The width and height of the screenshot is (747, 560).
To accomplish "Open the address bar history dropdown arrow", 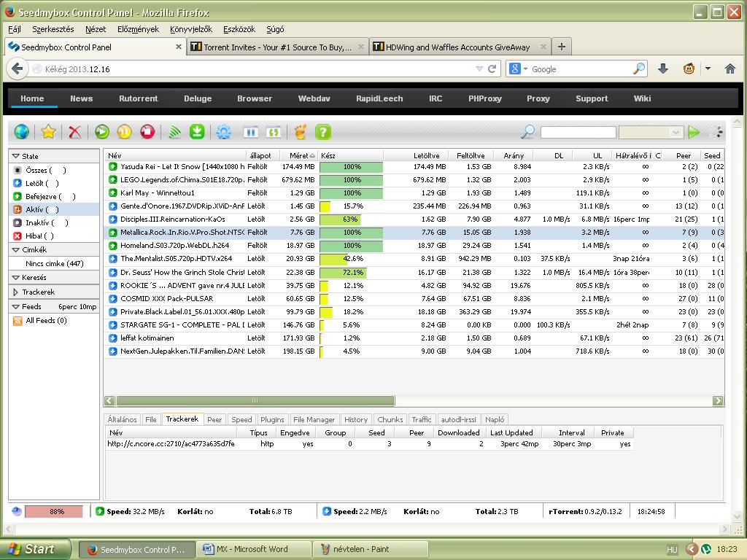I will pos(479,69).
